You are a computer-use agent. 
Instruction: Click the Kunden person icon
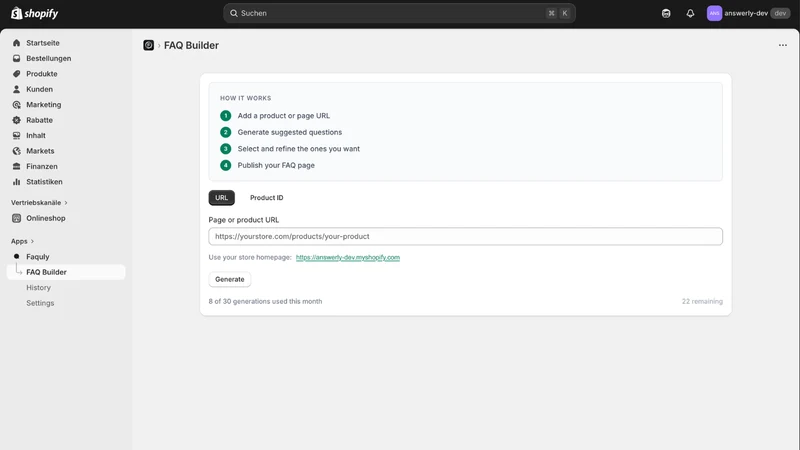[x=16, y=89]
